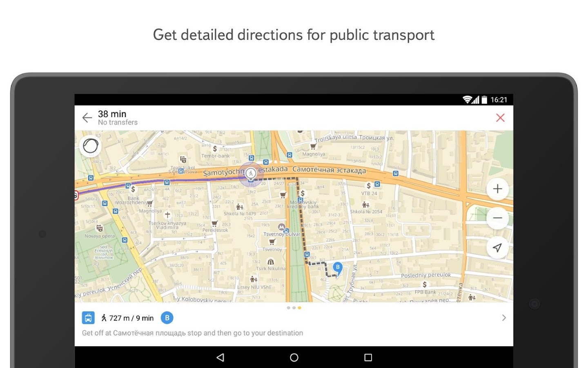
Task: Zoom in with the plus button
Action: [x=497, y=189]
